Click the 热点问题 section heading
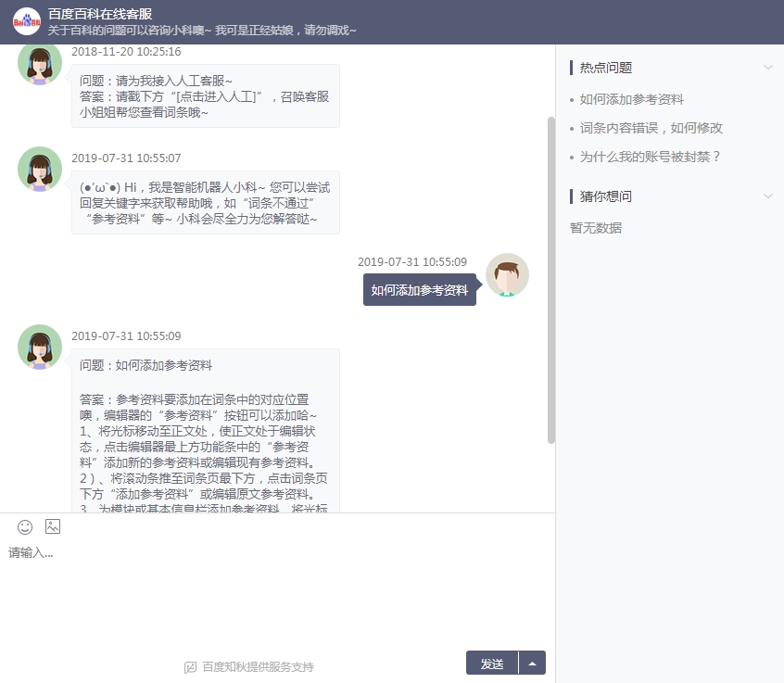The width and height of the screenshot is (784, 683). (x=606, y=68)
